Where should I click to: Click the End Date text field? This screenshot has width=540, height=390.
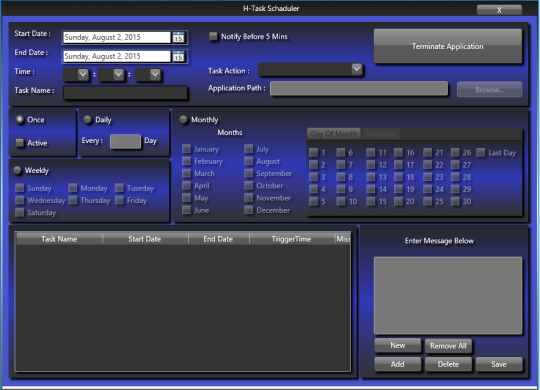tap(116, 56)
